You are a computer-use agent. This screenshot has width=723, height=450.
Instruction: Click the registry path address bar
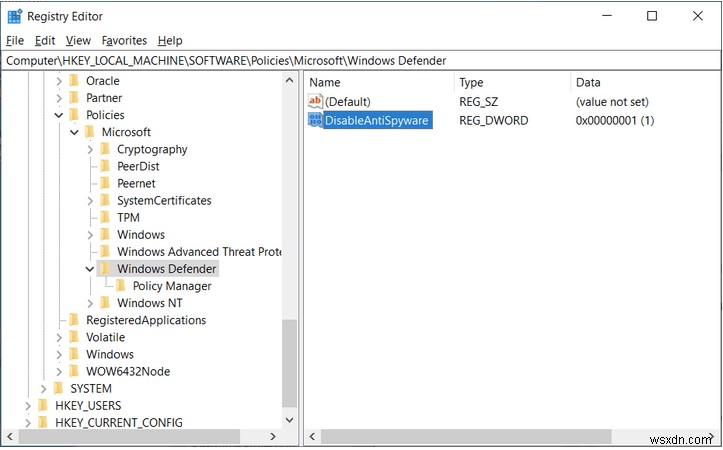361,60
